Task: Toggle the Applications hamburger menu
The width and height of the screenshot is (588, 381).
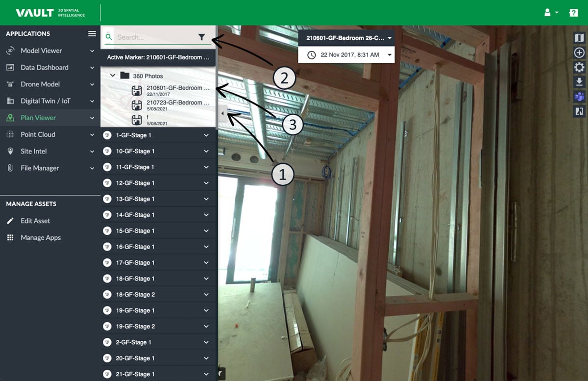Action: 92,34
